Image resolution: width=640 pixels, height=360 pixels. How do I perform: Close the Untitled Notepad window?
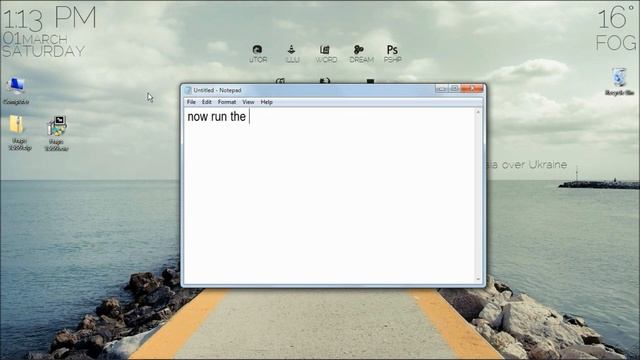point(472,89)
